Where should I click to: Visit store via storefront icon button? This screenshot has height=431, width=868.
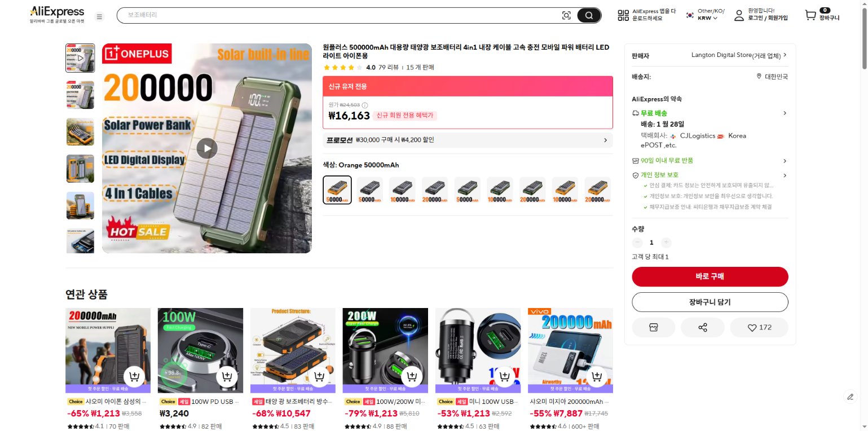tap(654, 328)
